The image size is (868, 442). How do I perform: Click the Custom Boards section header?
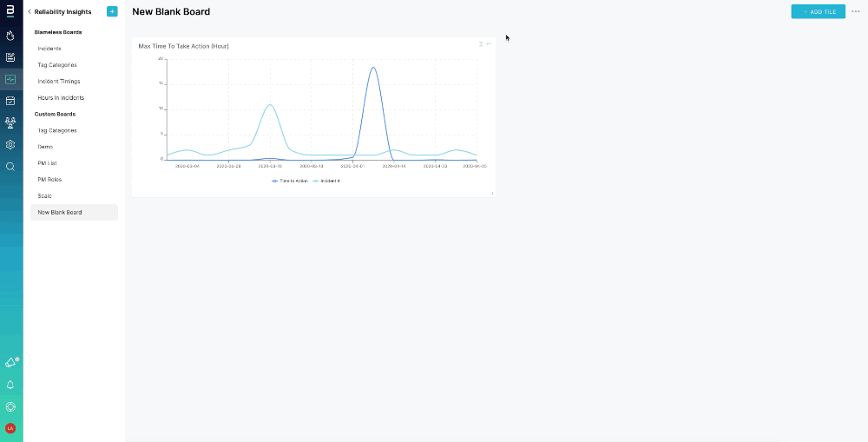55,114
